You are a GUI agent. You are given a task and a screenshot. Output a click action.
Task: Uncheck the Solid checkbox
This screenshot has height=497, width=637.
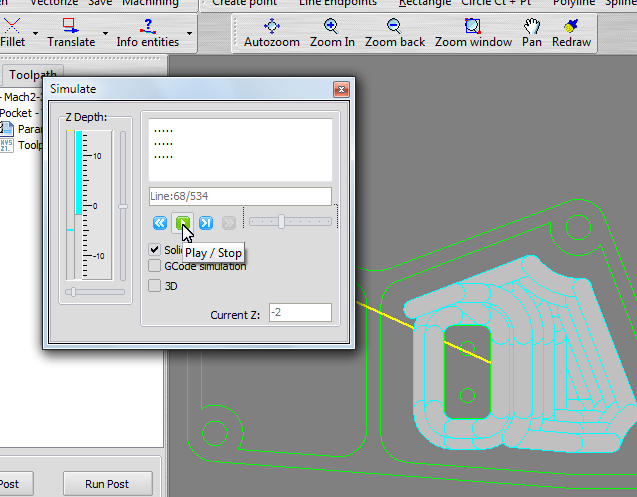(155, 250)
